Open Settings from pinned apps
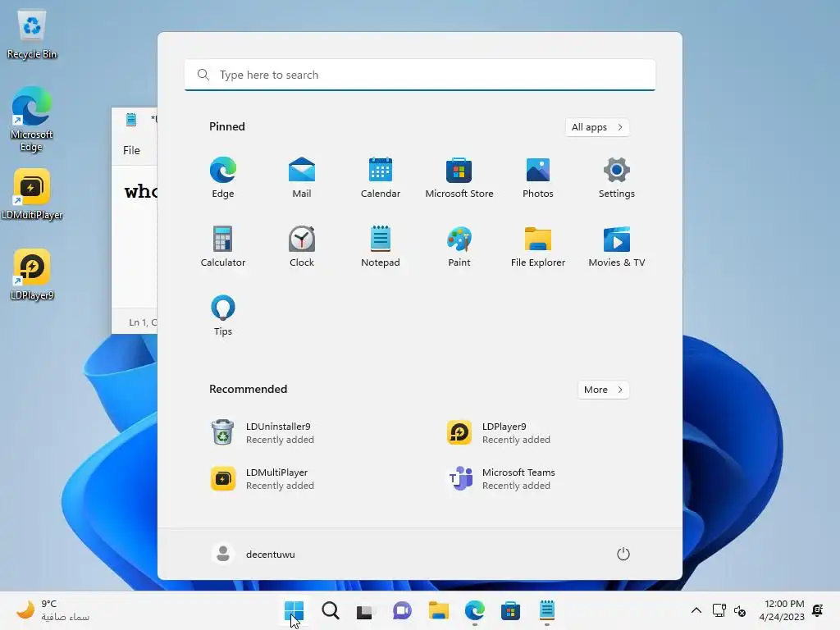The image size is (840, 630). pos(617,177)
